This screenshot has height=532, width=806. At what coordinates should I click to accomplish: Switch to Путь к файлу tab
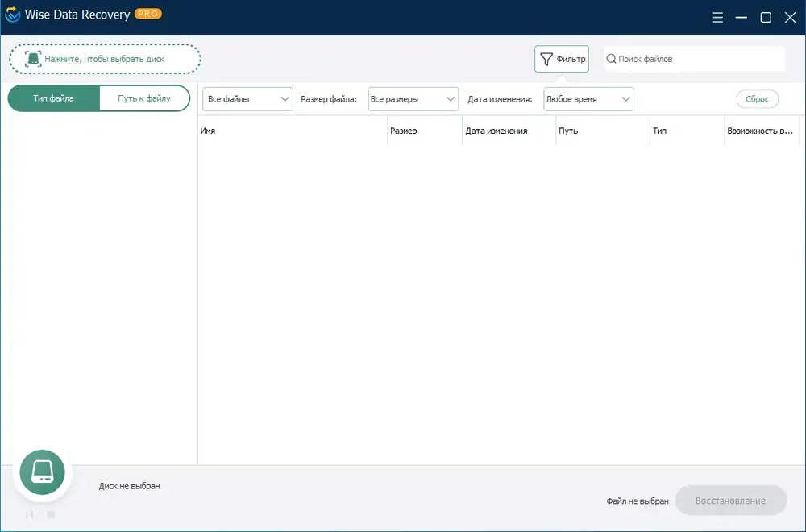[x=144, y=98]
